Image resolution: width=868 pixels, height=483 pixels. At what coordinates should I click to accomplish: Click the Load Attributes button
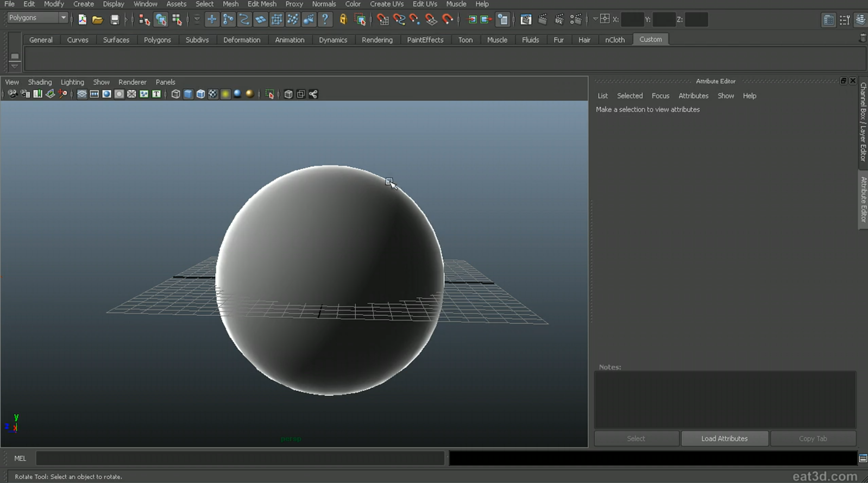724,438
